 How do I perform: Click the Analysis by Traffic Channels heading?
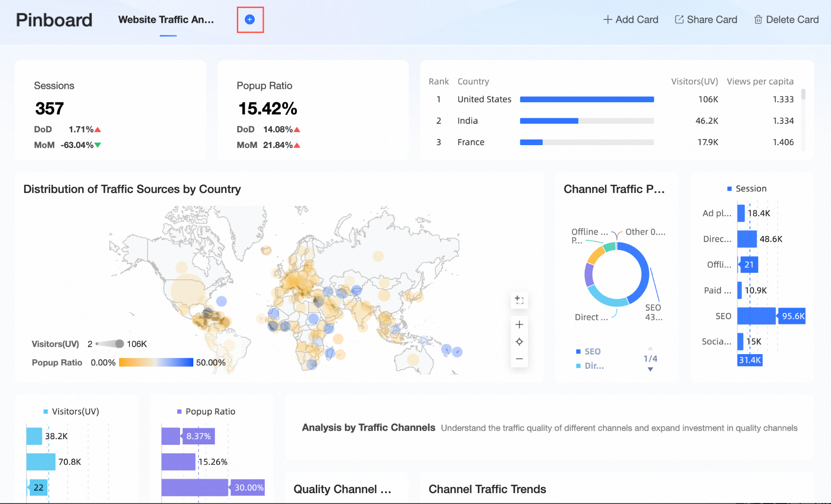[368, 427]
